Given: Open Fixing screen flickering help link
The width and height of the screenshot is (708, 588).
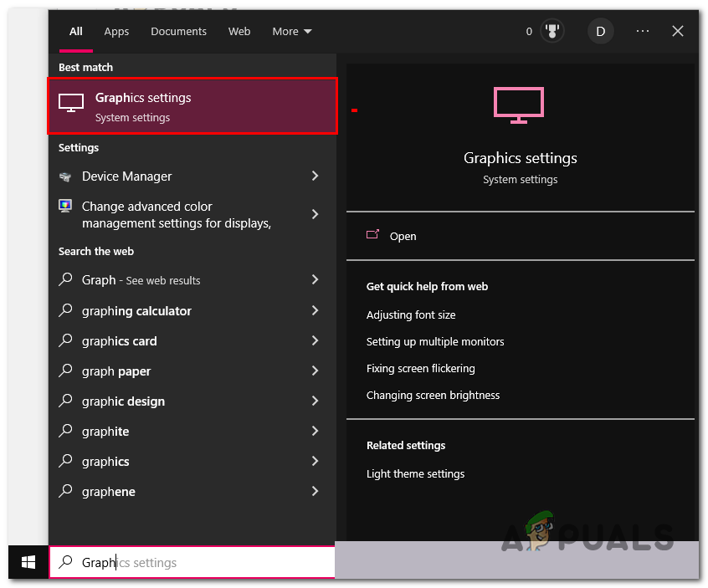Looking at the screenshot, I should tap(420, 369).
